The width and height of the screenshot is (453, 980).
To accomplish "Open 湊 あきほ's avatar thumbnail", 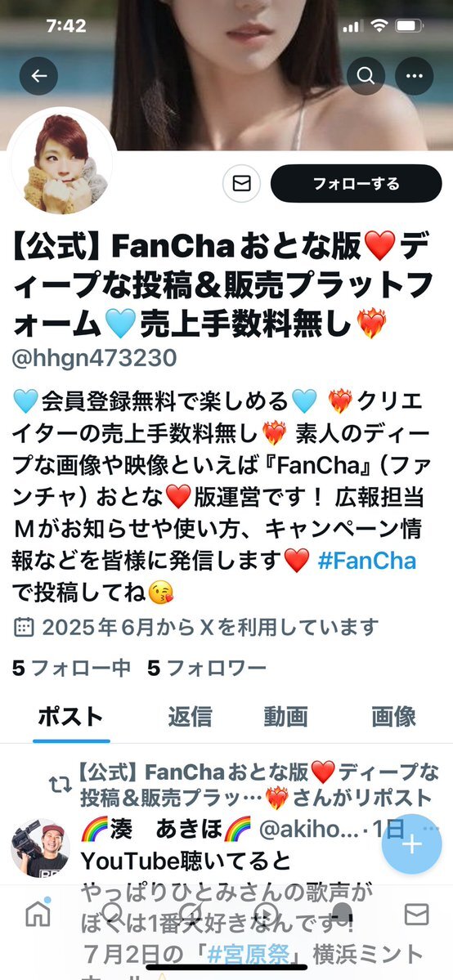I will (x=40, y=848).
